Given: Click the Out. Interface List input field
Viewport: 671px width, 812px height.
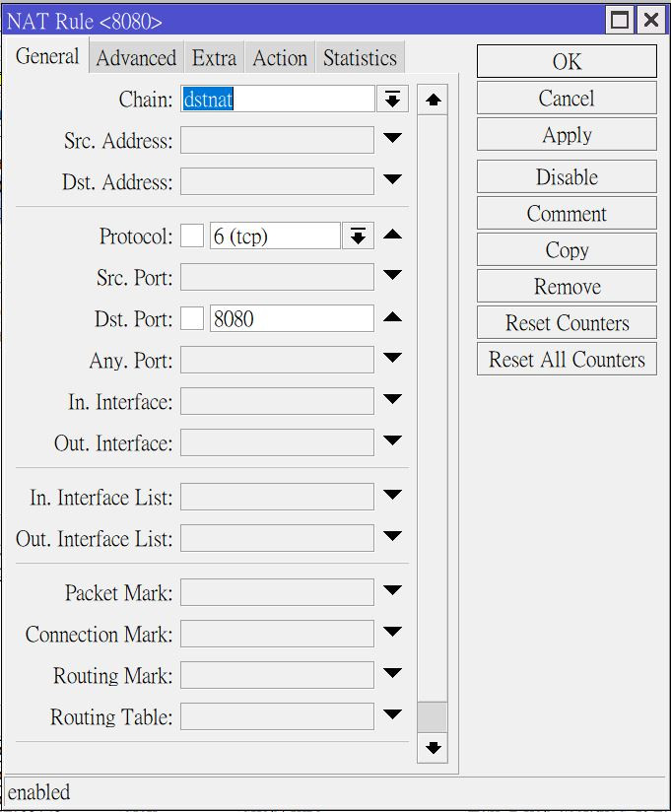Looking at the screenshot, I should tap(277, 538).
